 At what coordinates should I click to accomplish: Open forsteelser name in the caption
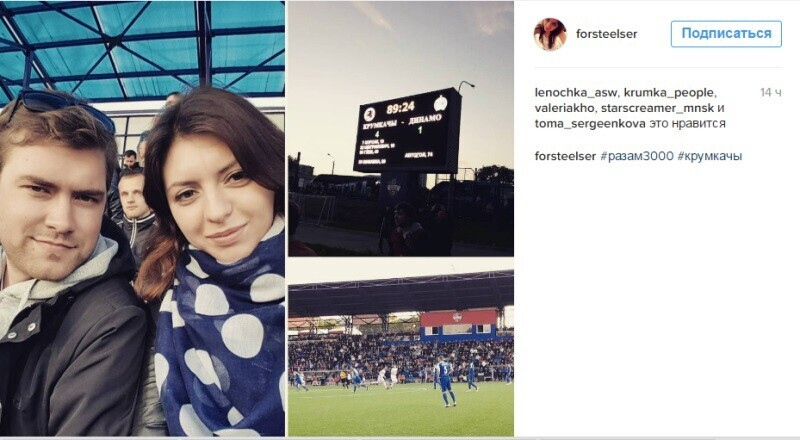pyautogui.click(x=565, y=156)
